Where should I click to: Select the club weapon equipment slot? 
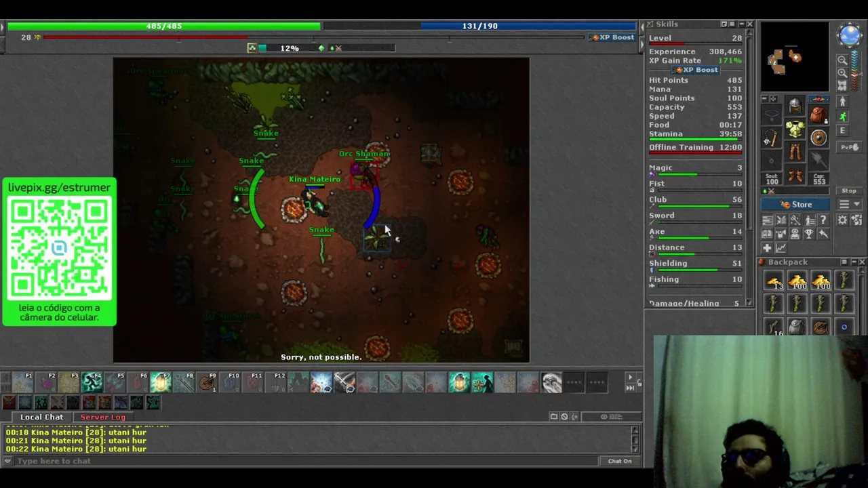pos(771,139)
